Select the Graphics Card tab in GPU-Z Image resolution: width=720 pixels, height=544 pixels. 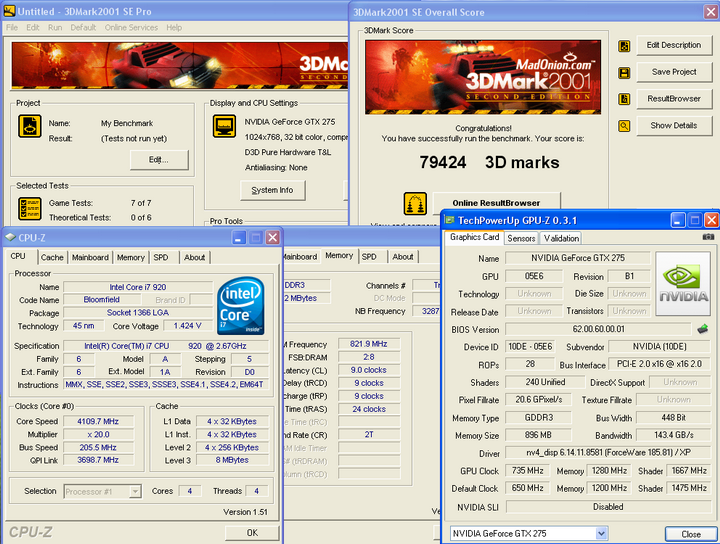pyautogui.click(x=474, y=237)
